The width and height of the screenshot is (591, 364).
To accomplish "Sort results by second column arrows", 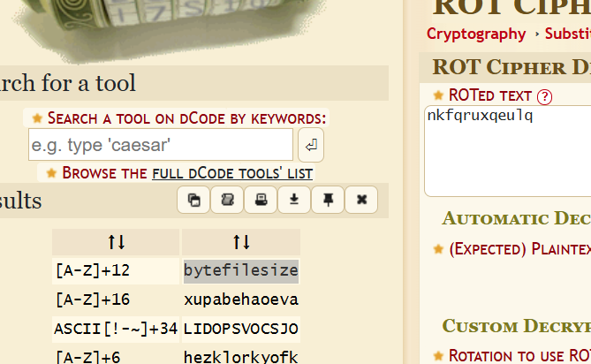I will tap(241, 242).
